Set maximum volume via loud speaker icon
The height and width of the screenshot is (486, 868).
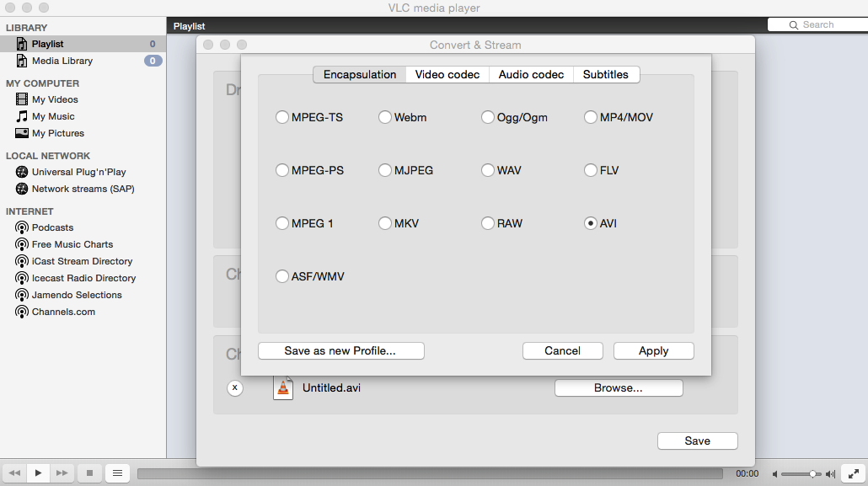coord(830,474)
